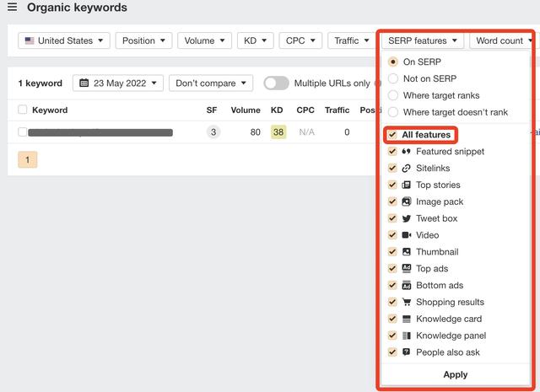This screenshot has width=540, height=392.
Task: Uncheck the All features checkbox
Action: pyautogui.click(x=392, y=135)
